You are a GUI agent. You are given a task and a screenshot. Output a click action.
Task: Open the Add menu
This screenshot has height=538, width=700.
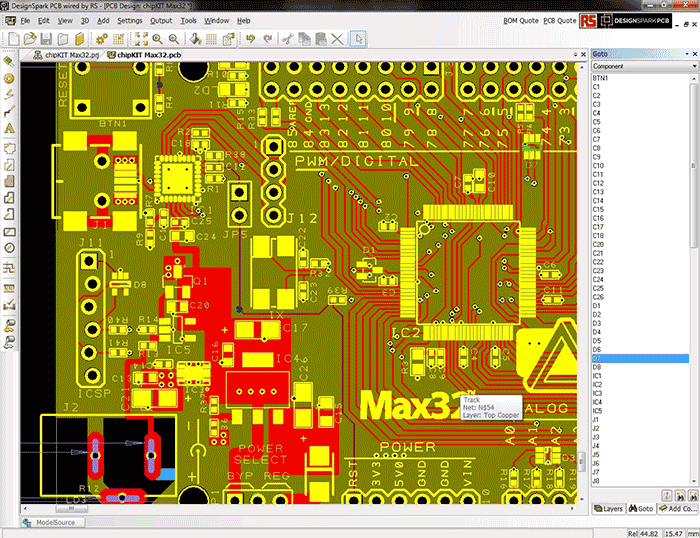point(103,21)
